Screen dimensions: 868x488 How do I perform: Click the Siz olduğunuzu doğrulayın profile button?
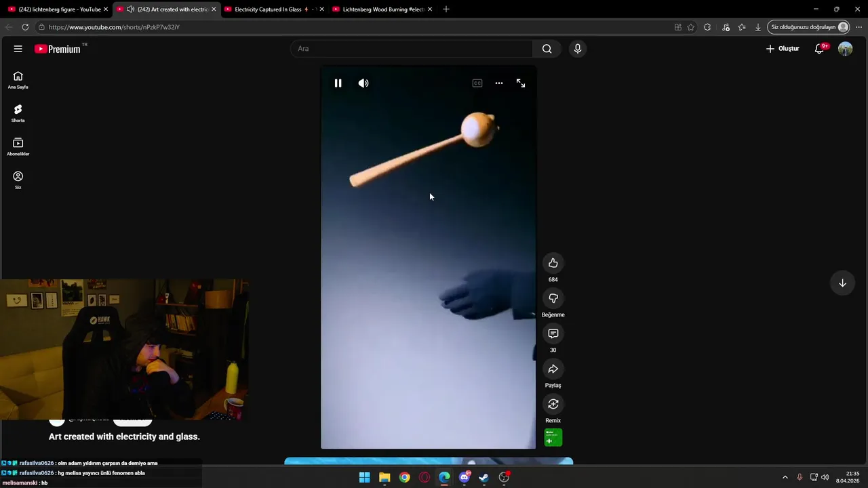click(x=809, y=27)
